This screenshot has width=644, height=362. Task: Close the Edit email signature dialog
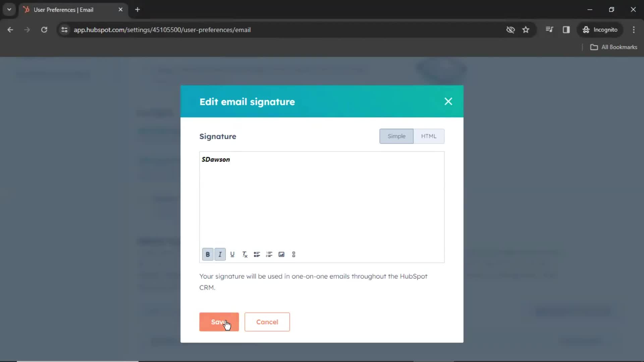(448, 101)
